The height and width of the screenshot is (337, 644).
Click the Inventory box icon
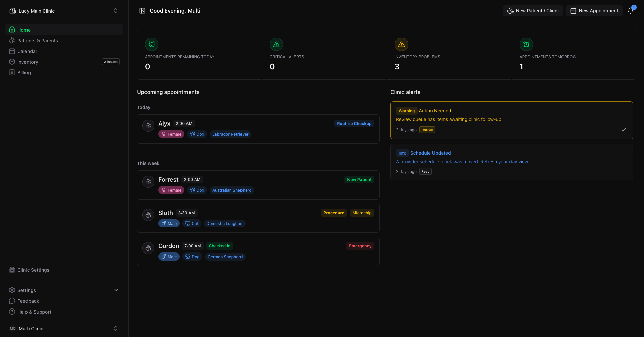(12, 62)
